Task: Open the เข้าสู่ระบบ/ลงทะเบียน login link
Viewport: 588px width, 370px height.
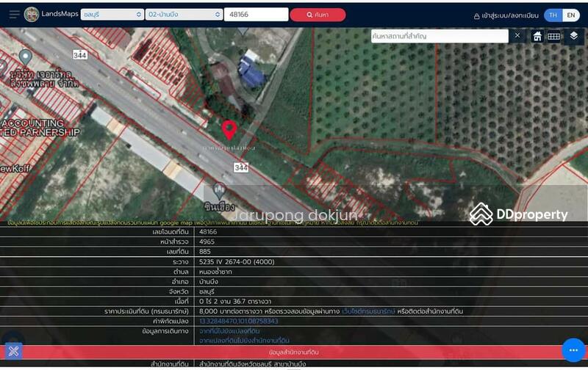Action: pos(506,15)
